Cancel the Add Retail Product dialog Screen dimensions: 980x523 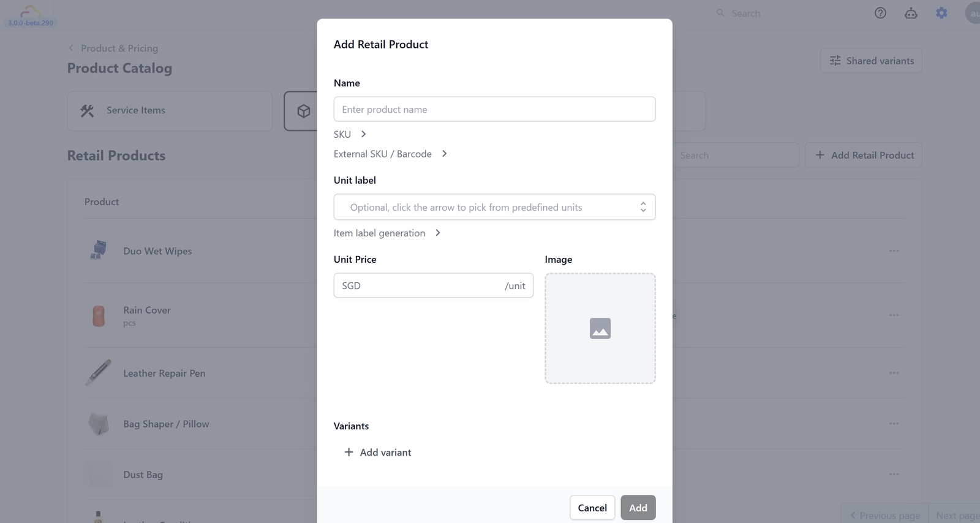point(592,508)
